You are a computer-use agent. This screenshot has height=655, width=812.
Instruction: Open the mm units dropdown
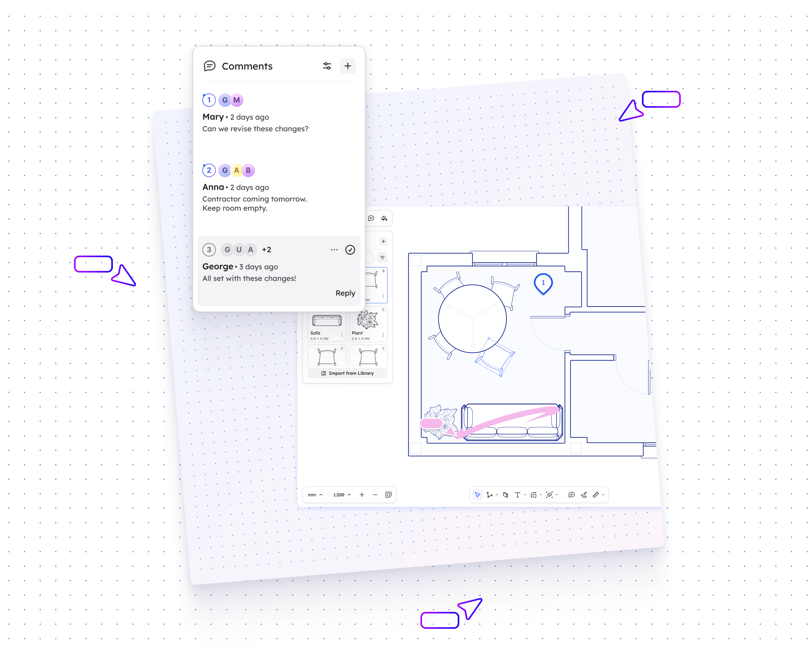pyautogui.click(x=315, y=495)
